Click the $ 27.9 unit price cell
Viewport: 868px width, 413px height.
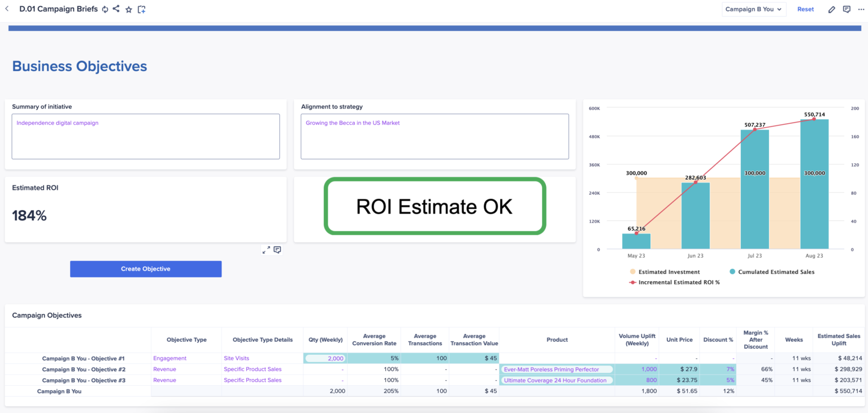coord(679,369)
